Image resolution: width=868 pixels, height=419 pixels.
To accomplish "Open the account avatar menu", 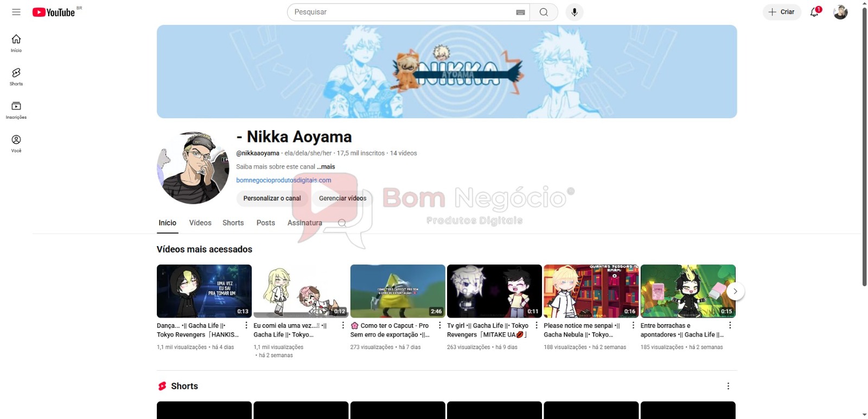I will pyautogui.click(x=840, y=12).
